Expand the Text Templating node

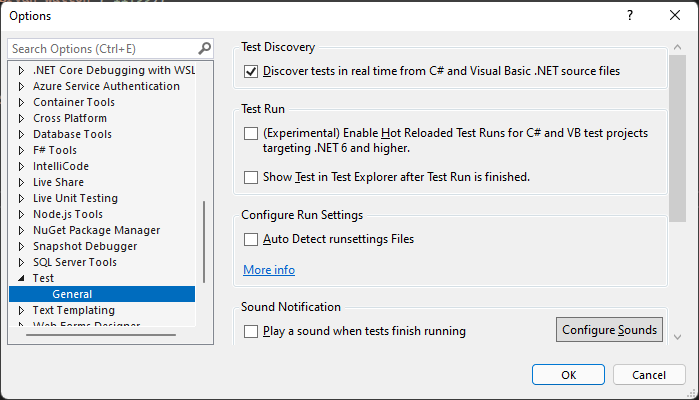[x=23, y=310]
